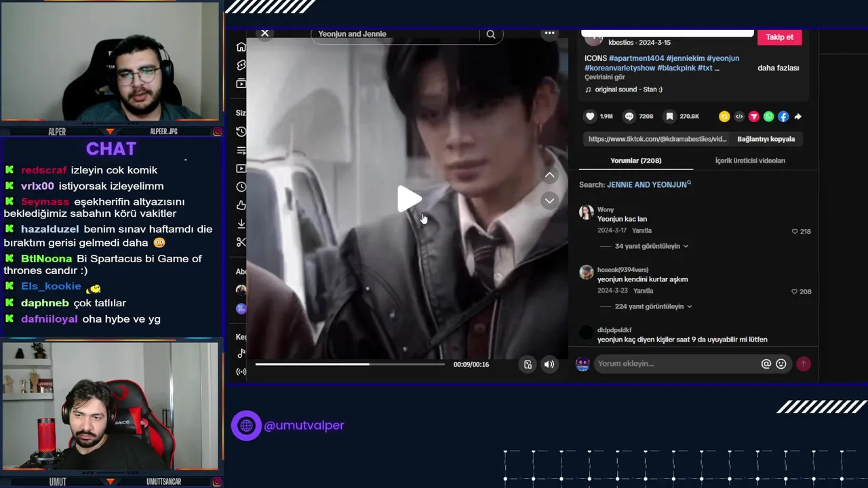
Task: Open the kbesties profile name
Action: [x=622, y=42]
